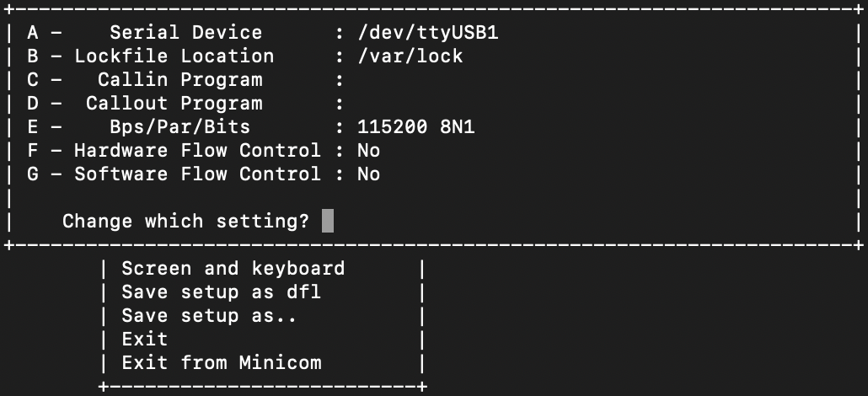Select the Bps/Par/Bits setting label

(179, 127)
